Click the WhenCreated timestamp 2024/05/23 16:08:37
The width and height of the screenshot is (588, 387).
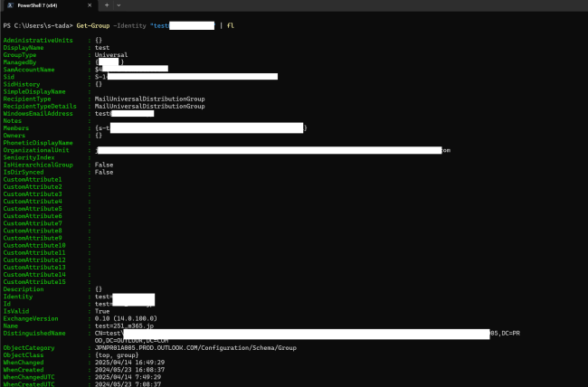pyautogui.click(x=128, y=369)
